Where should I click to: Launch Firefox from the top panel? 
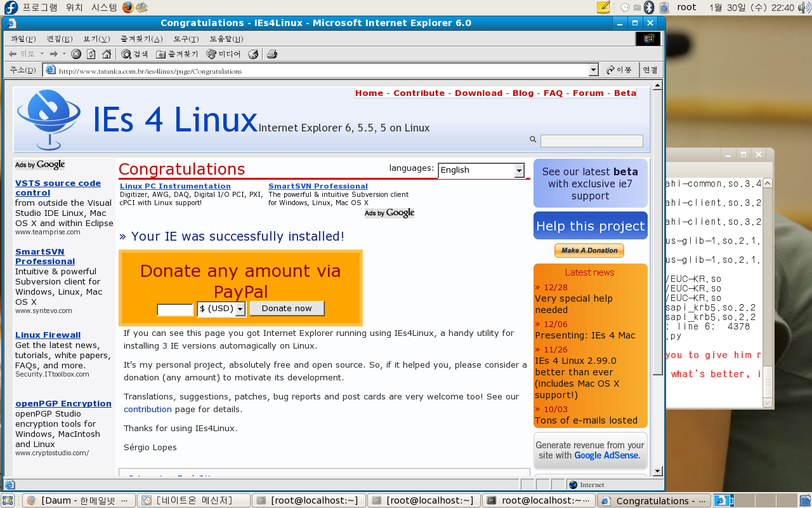[x=128, y=8]
